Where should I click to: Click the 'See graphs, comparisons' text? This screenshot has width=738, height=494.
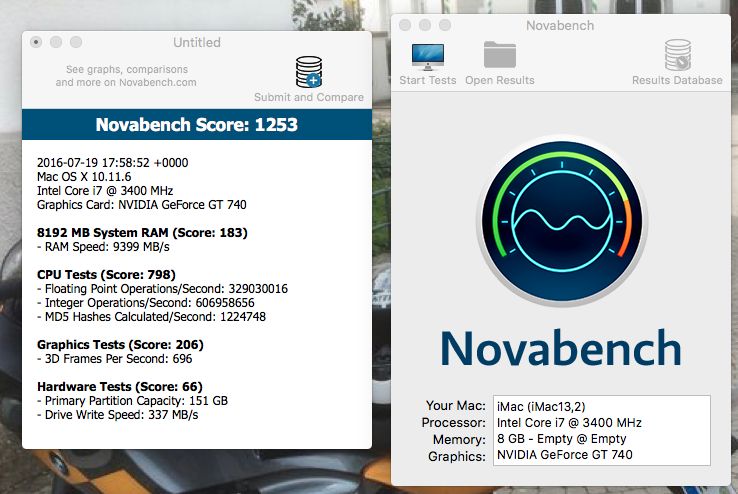point(127,70)
